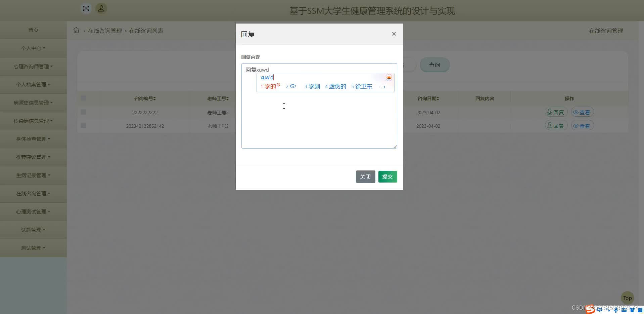644x314 pixels.
Task: Expand 生病记录管理 sidebar menu
Action: (33, 175)
